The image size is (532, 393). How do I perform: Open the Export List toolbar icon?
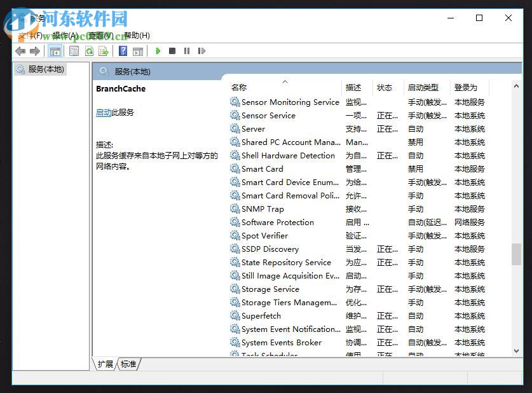104,51
